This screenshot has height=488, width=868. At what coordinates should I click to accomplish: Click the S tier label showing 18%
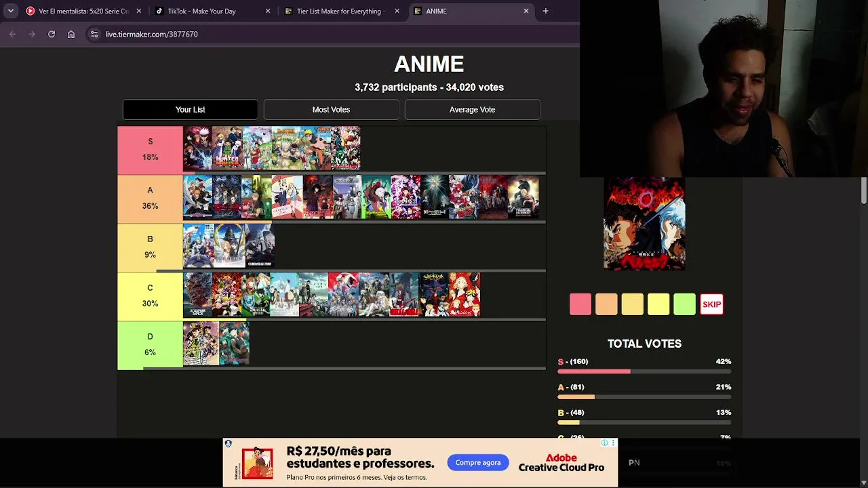(150, 149)
